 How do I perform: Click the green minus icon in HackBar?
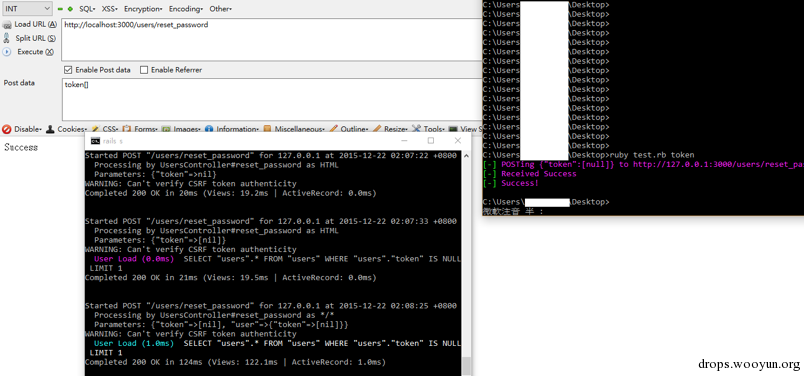pyautogui.click(x=60, y=9)
